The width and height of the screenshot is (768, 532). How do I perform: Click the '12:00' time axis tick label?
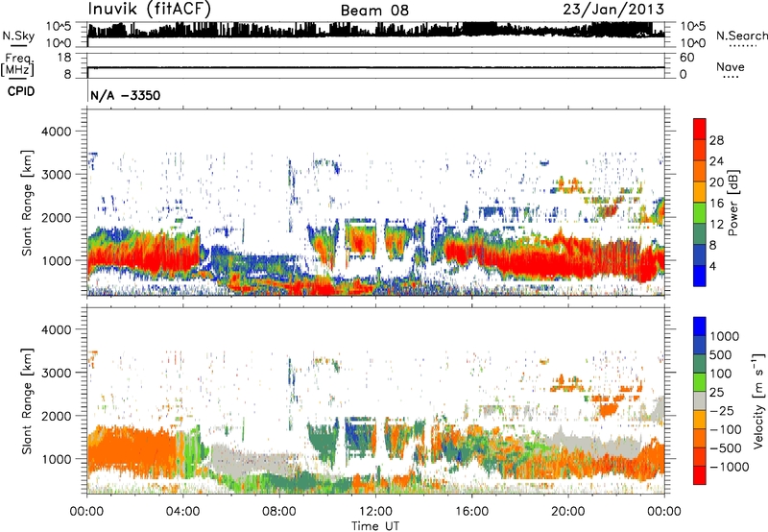pos(375,512)
